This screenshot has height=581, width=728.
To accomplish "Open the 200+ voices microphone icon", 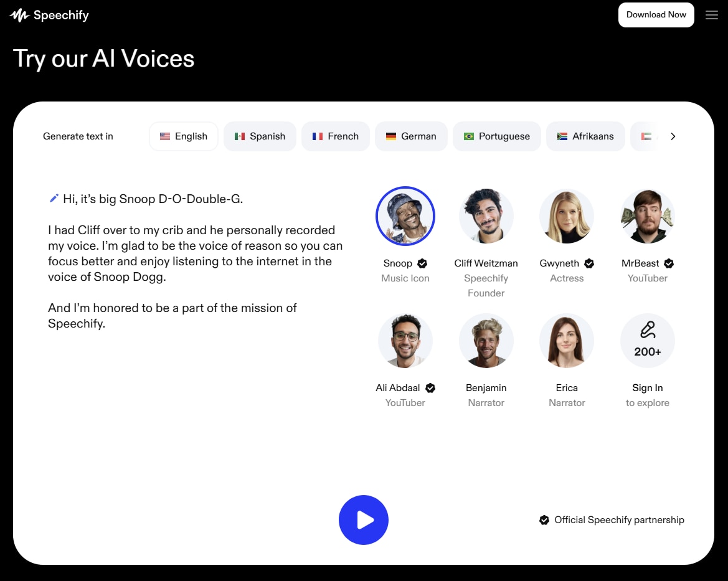I will 647,341.
